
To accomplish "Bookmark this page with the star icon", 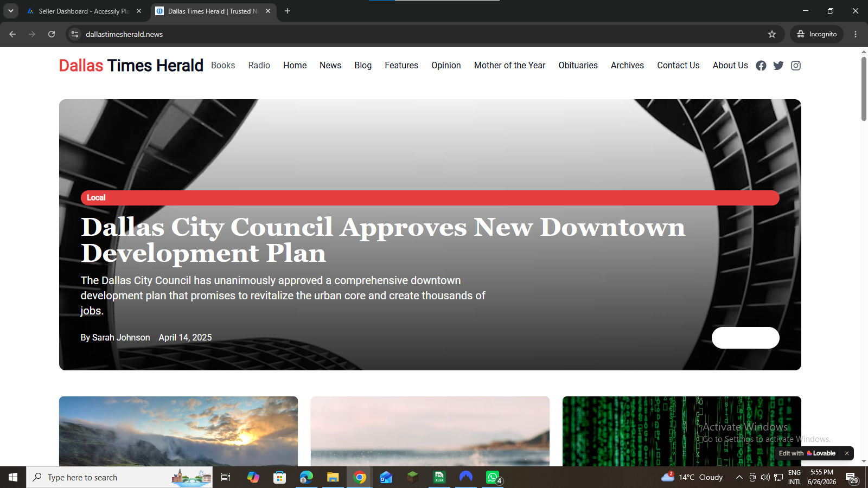I will click(x=772, y=34).
